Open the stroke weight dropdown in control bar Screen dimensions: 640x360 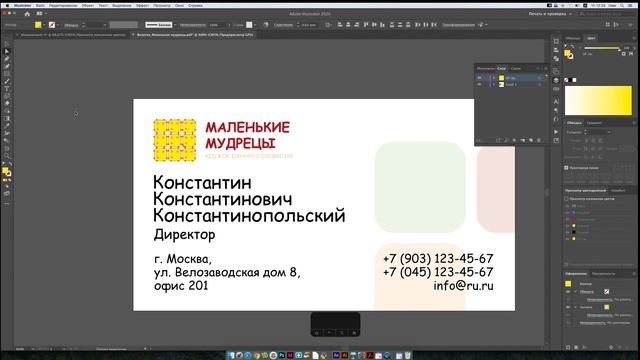coord(104,25)
